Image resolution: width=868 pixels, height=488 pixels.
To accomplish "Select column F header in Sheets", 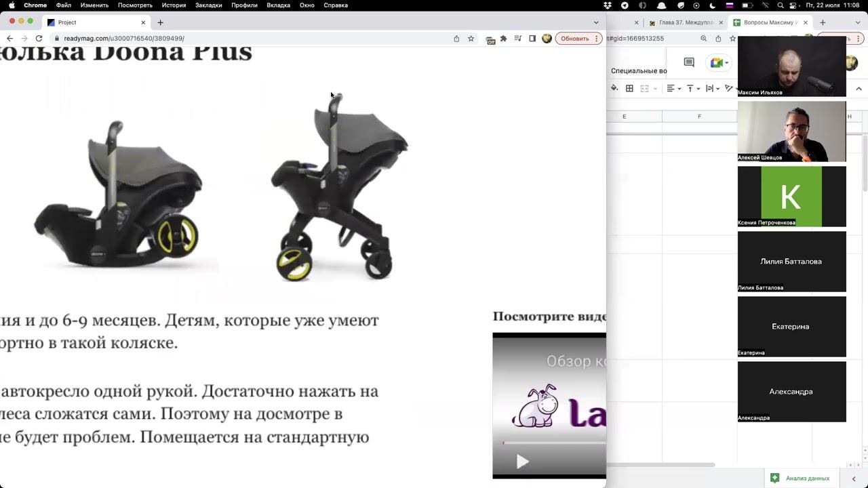I will tap(699, 117).
